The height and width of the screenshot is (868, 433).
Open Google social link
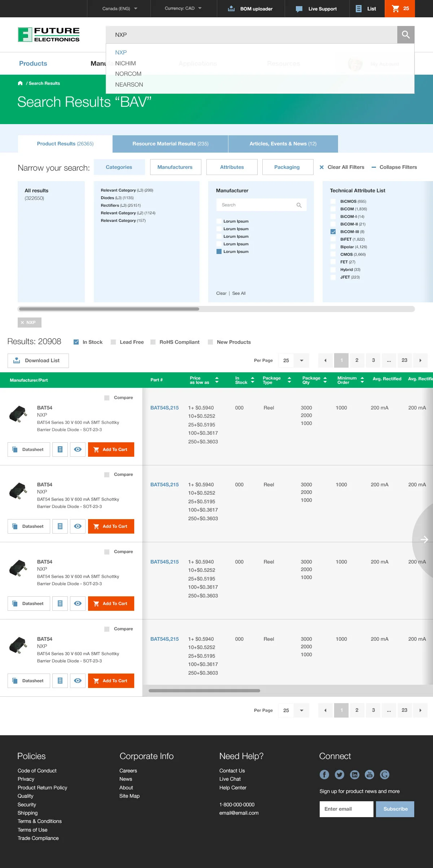pyautogui.click(x=385, y=775)
